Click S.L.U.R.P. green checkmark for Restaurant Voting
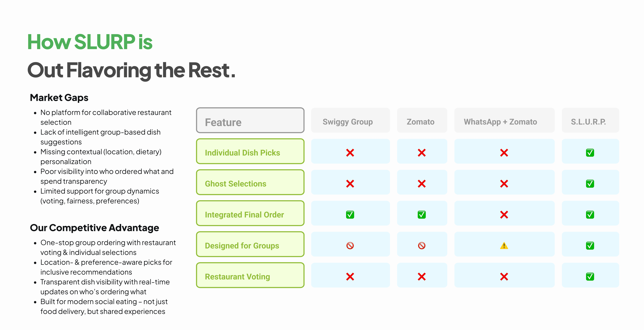This screenshot has height=330, width=644. [x=590, y=277]
